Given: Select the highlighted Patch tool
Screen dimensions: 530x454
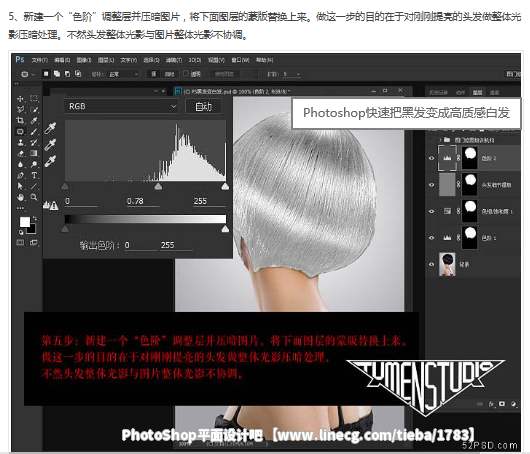Looking at the screenshot, I should pyautogui.click(x=20, y=132).
